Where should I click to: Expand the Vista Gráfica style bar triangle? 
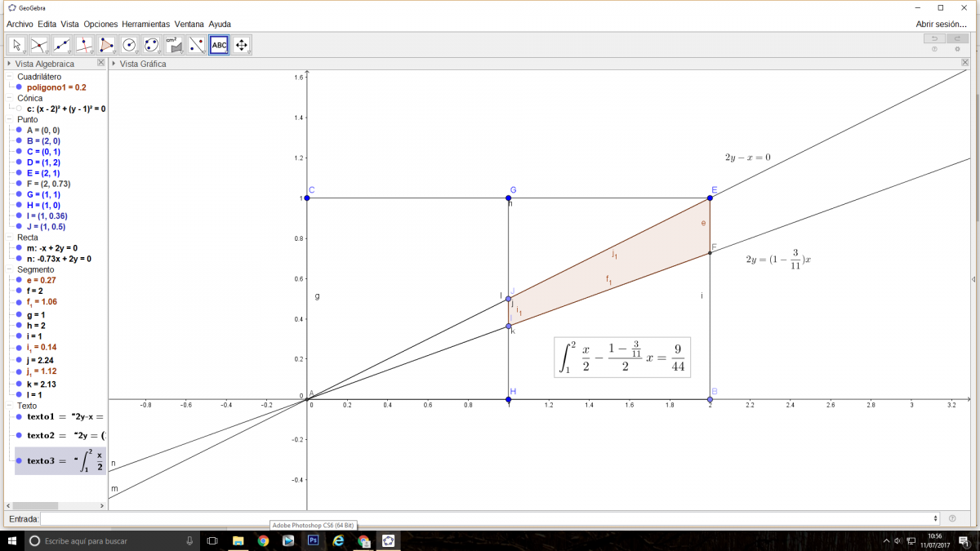114,64
